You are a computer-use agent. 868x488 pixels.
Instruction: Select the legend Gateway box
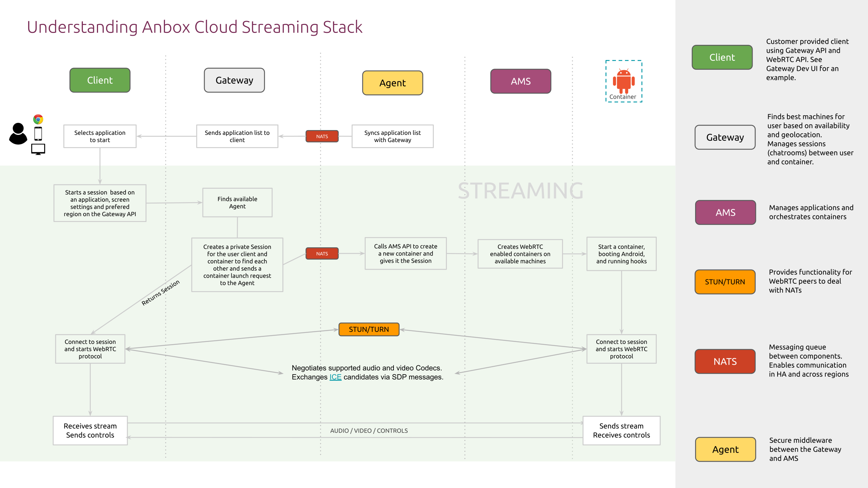click(725, 137)
